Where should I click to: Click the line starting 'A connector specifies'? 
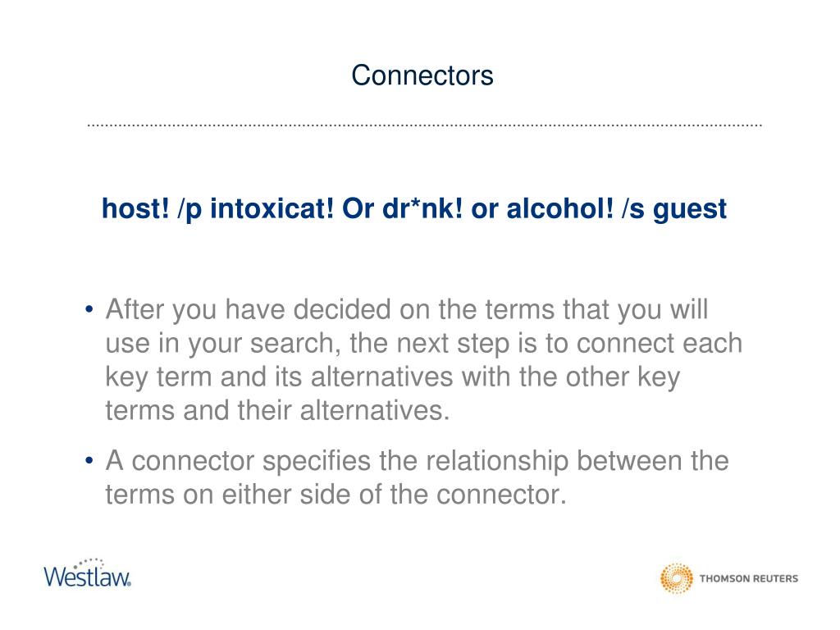pyautogui.click(x=417, y=461)
